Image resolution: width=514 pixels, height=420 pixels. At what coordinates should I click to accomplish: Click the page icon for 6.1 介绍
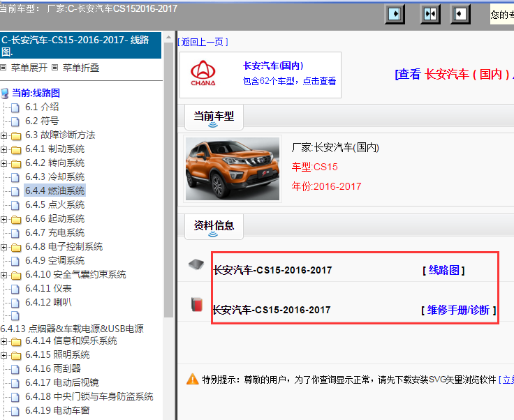(15, 107)
